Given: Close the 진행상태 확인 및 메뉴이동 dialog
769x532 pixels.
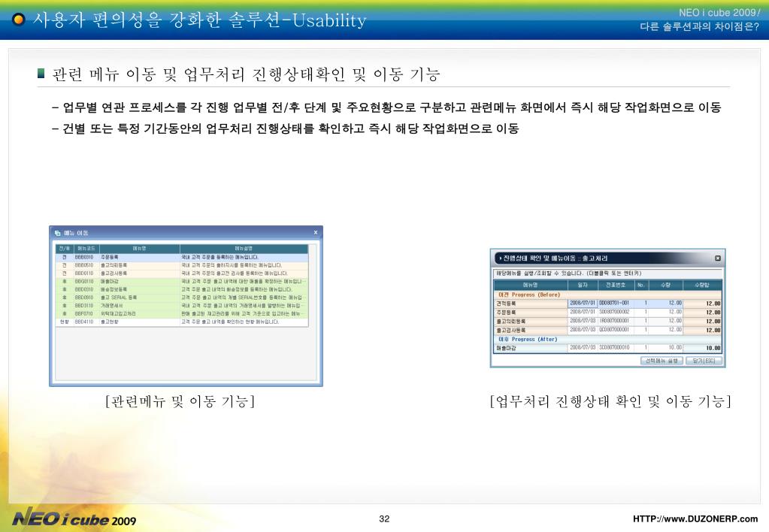Looking at the screenshot, I should point(717,258).
